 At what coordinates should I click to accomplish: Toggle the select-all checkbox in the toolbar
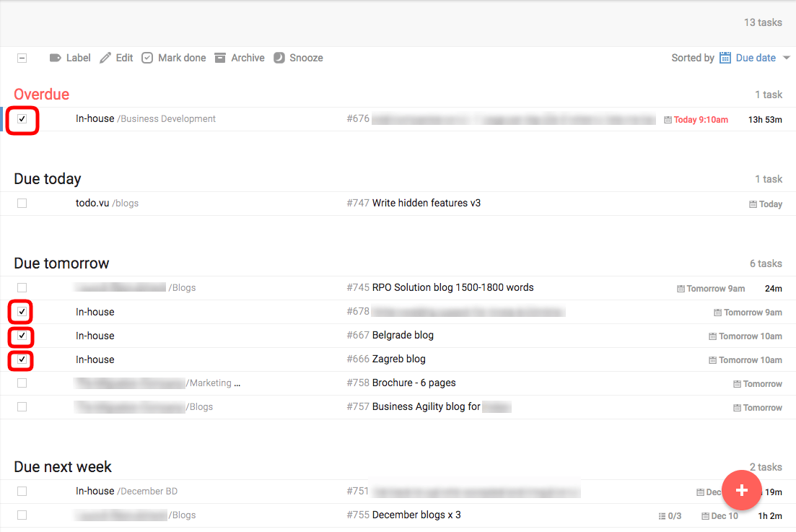[22, 58]
